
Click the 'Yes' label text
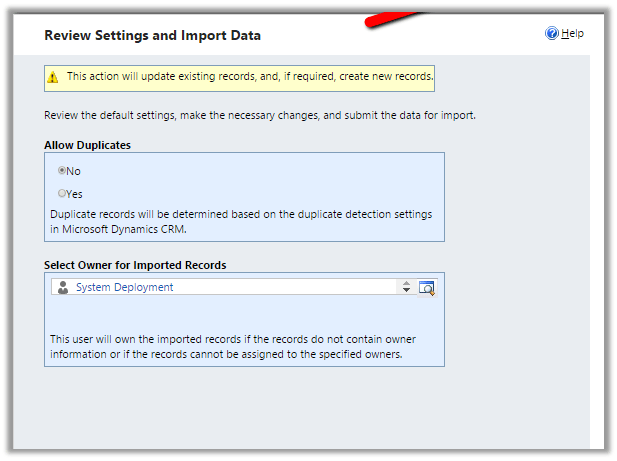tap(75, 193)
